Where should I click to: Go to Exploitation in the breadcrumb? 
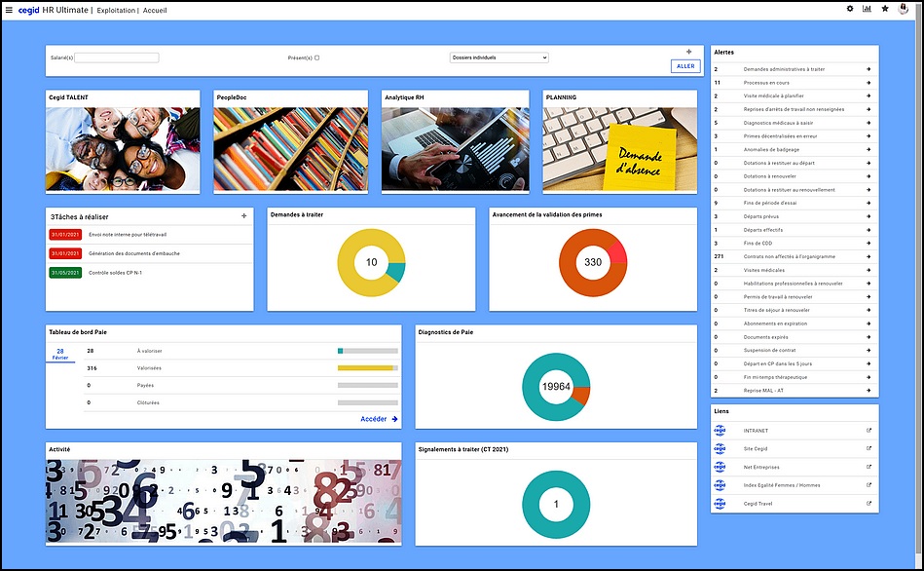(116, 11)
